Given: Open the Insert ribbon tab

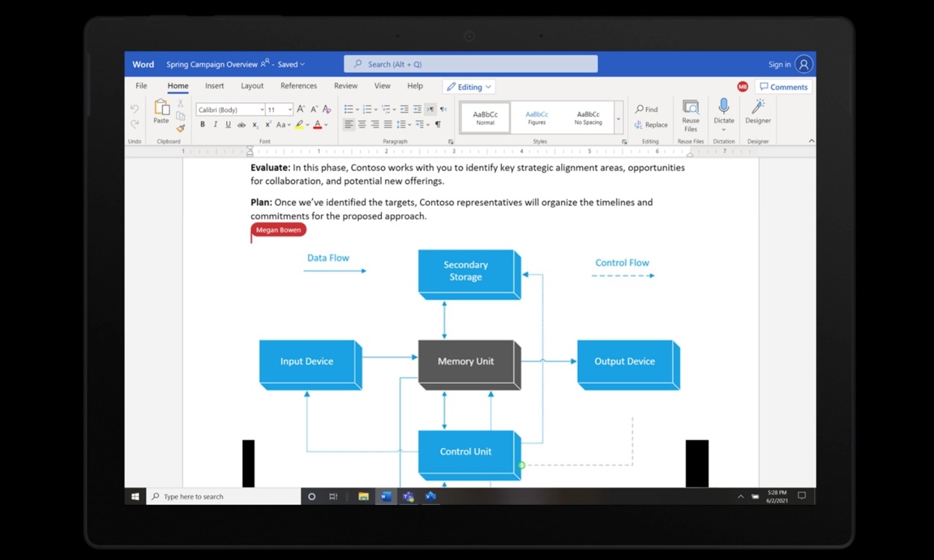Looking at the screenshot, I should (214, 86).
